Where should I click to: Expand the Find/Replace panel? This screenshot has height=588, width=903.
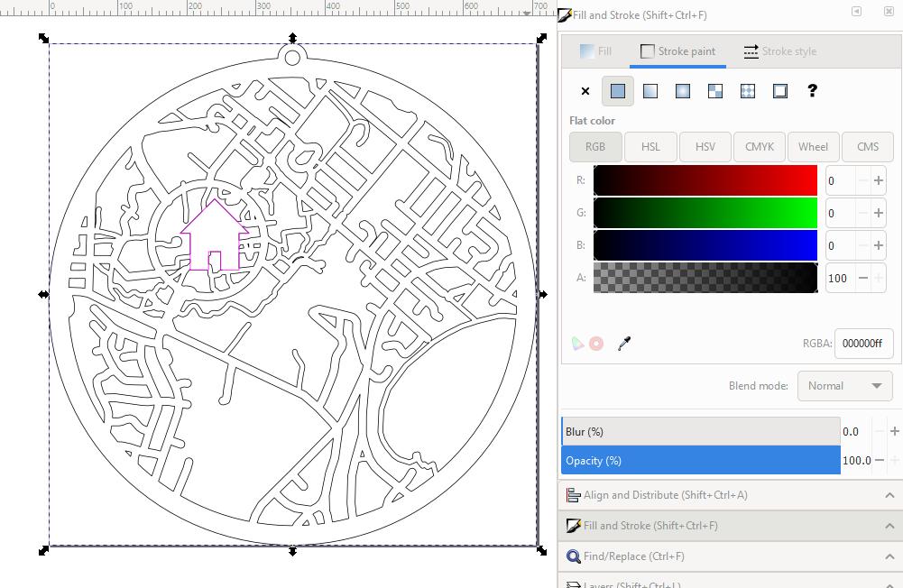pyautogui.click(x=730, y=556)
